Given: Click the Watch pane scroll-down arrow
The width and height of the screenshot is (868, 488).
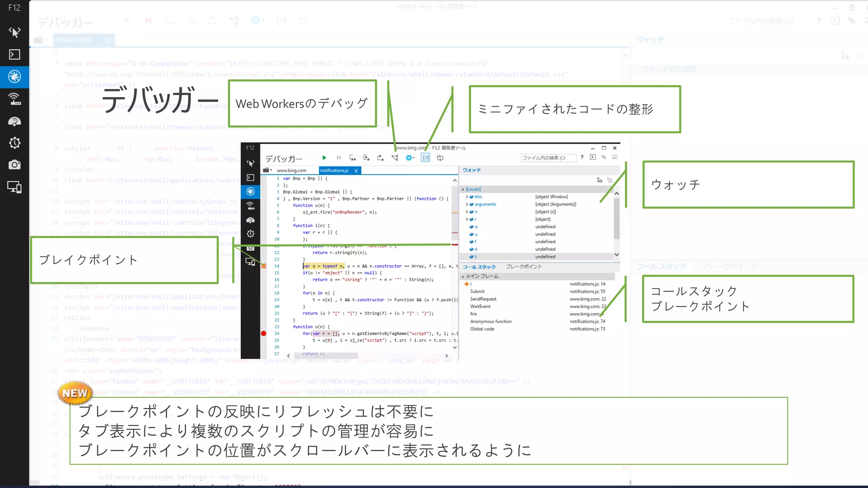Looking at the screenshot, I should 617,255.
